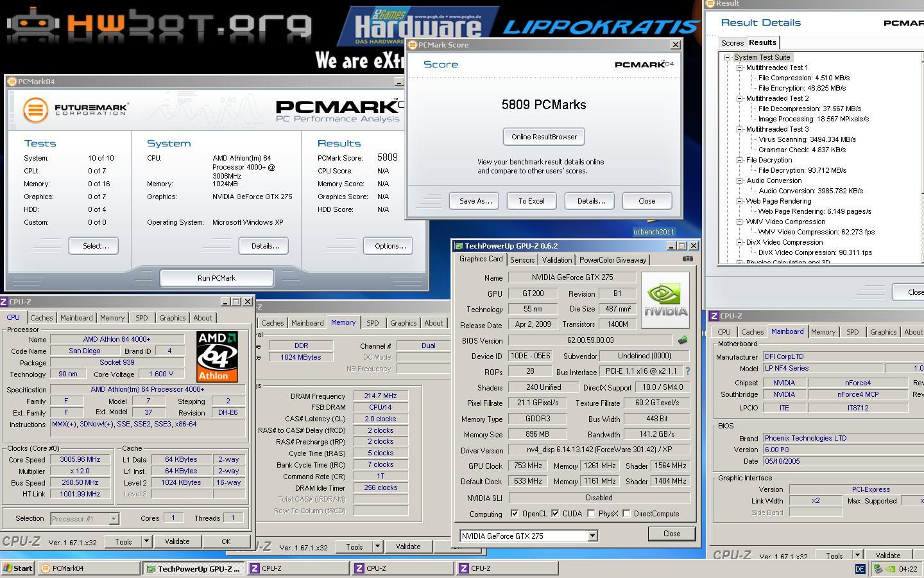Screen dimensions: 924x578
Task: Click Details... in PCMark04 System section
Action: [265, 246]
